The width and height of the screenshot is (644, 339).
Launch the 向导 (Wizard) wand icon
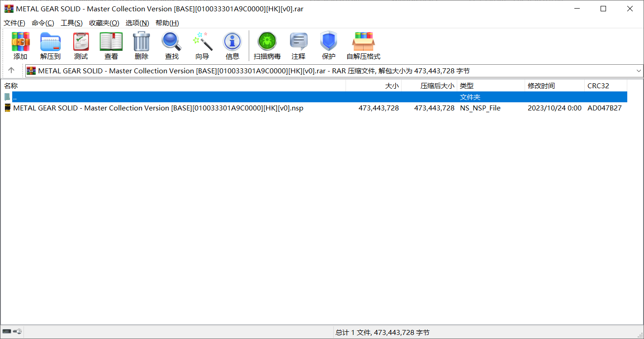pyautogui.click(x=202, y=42)
